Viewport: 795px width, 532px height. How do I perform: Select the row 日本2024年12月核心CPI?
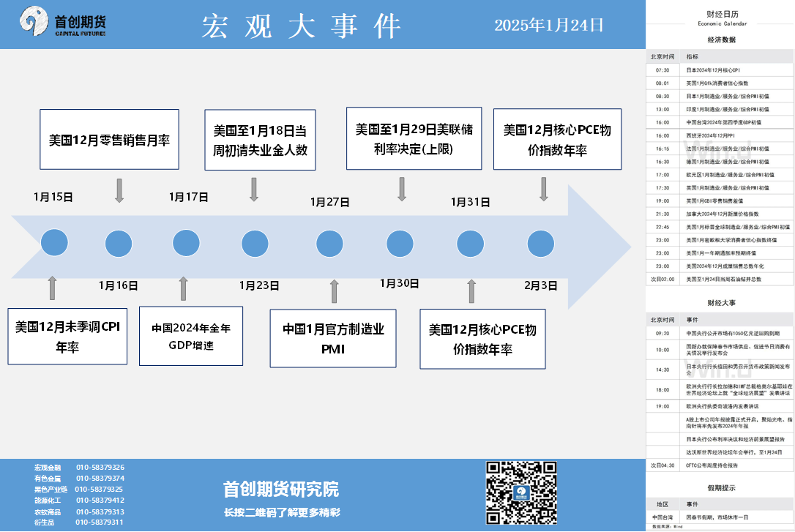(x=720, y=70)
